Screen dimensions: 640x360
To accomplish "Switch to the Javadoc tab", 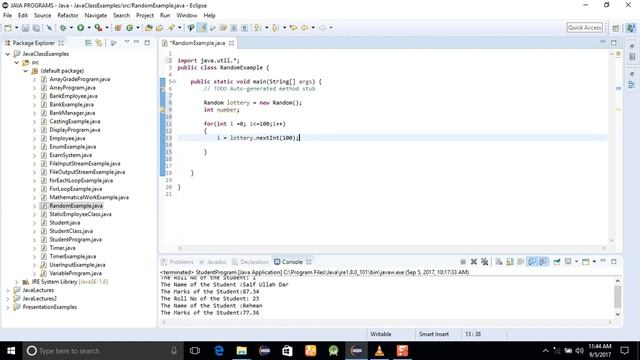I will 213,262.
